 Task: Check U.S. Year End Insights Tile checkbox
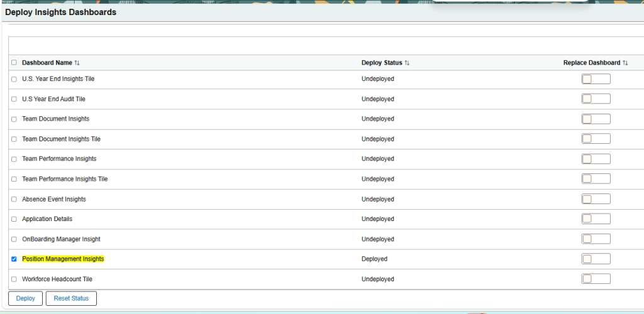[14, 79]
